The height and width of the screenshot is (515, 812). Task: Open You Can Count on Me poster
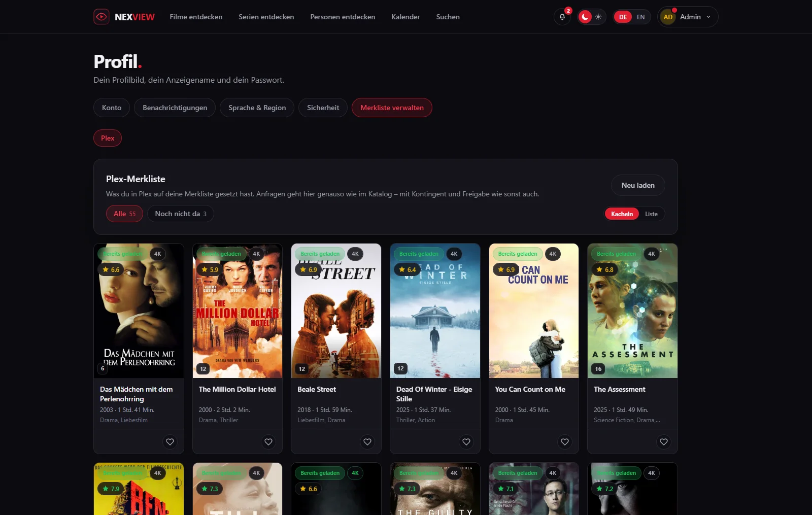click(534, 311)
